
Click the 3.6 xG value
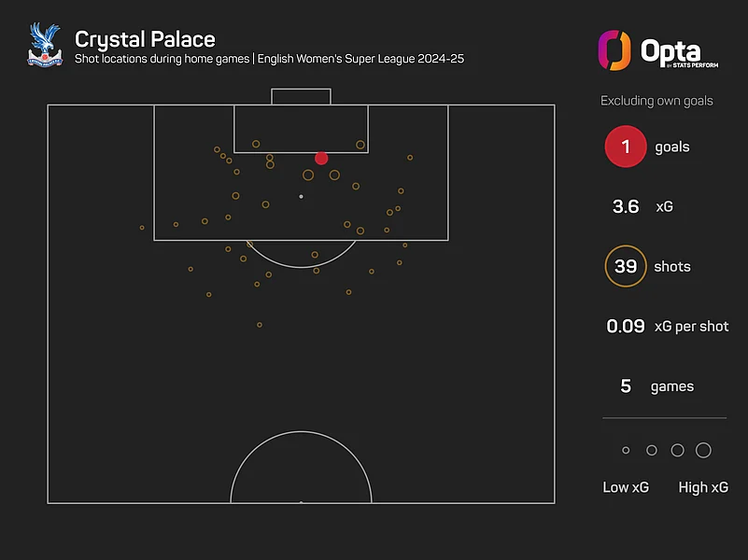coord(625,206)
